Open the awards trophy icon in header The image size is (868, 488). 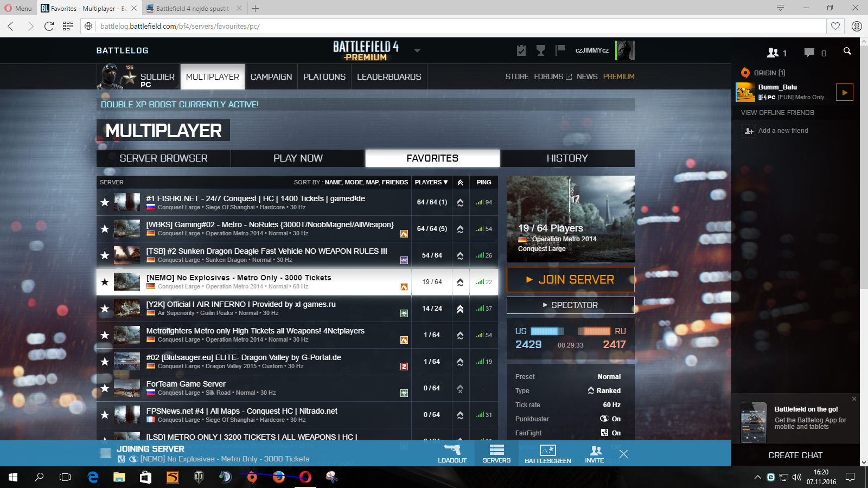(x=541, y=50)
